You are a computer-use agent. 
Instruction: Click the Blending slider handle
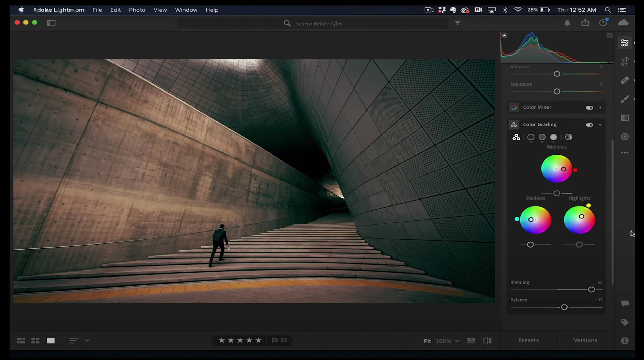tap(591, 290)
